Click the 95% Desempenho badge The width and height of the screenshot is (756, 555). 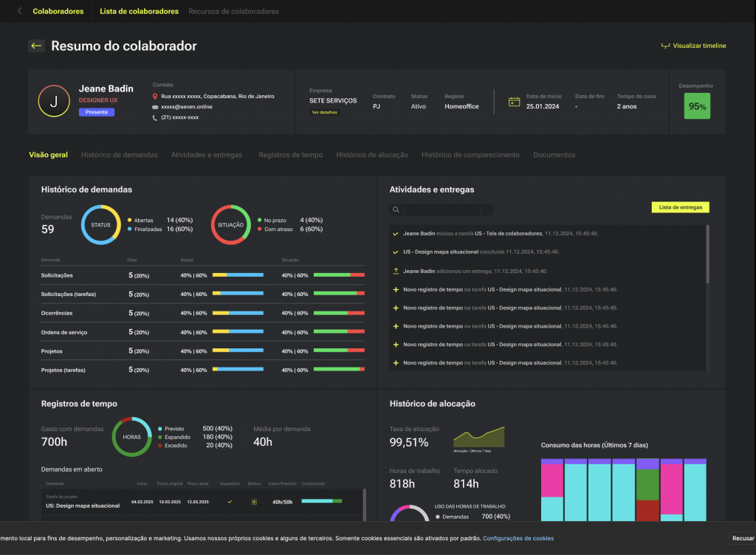[x=697, y=106]
